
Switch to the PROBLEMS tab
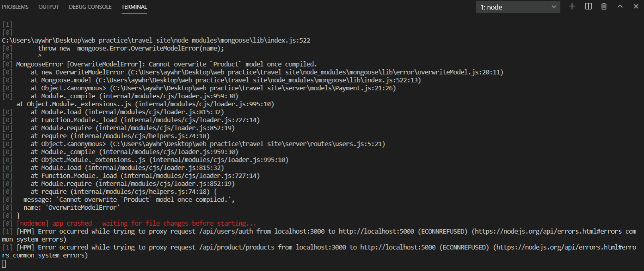pyautogui.click(x=15, y=7)
